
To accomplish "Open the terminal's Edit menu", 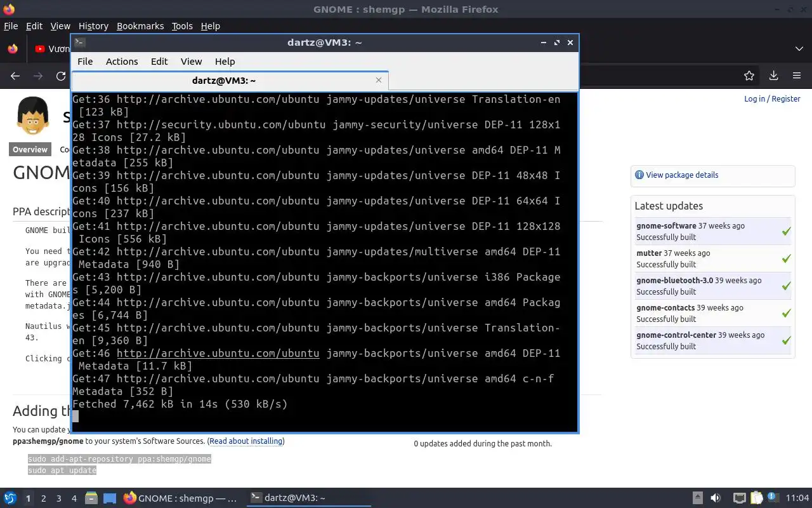I will point(159,62).
